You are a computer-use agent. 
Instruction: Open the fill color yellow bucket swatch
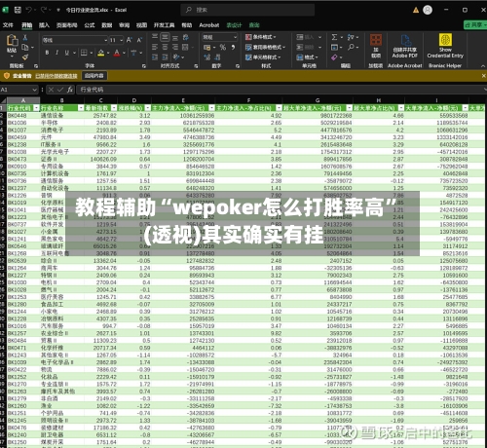(x=101, y=53)
